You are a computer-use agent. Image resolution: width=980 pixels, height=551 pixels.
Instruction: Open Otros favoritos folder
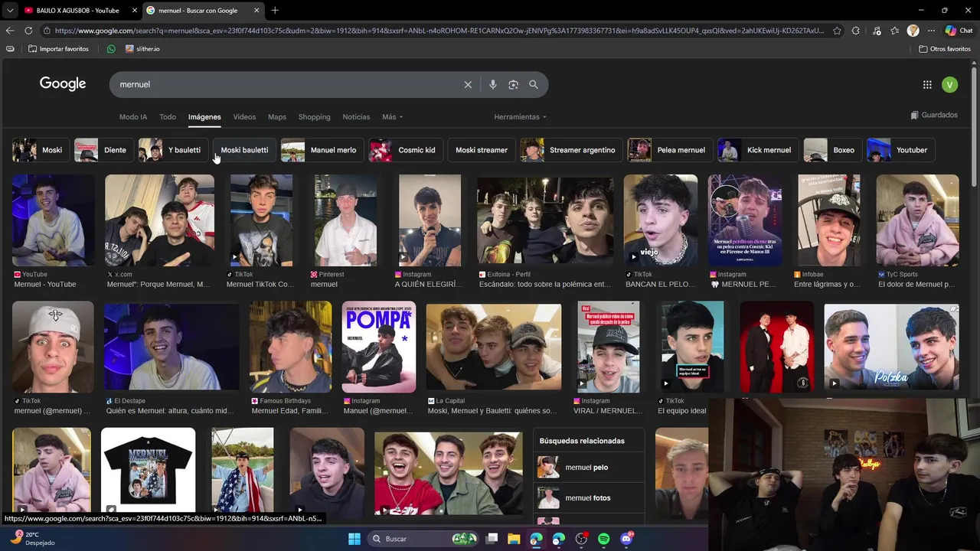[x=945, y=49]
